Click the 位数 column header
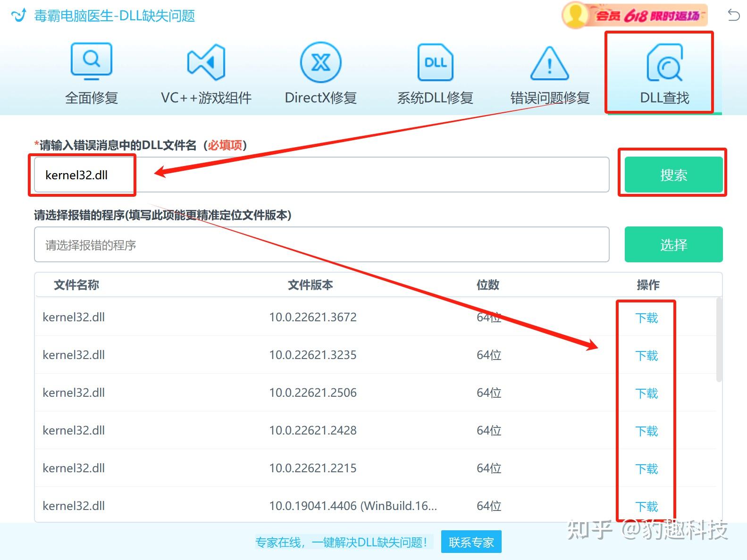 [488, 285]
